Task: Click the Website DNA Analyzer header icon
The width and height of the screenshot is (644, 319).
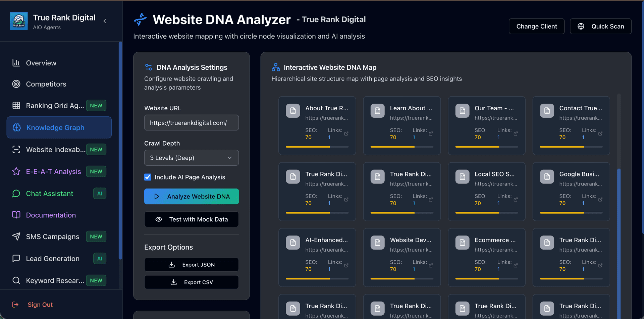Action: pyautogui.click(x=140, y=19)
